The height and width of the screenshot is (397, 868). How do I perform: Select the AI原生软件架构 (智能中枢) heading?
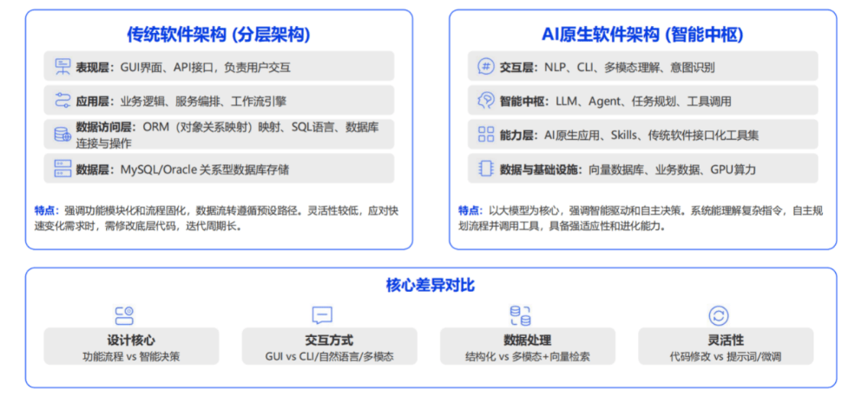642,35
